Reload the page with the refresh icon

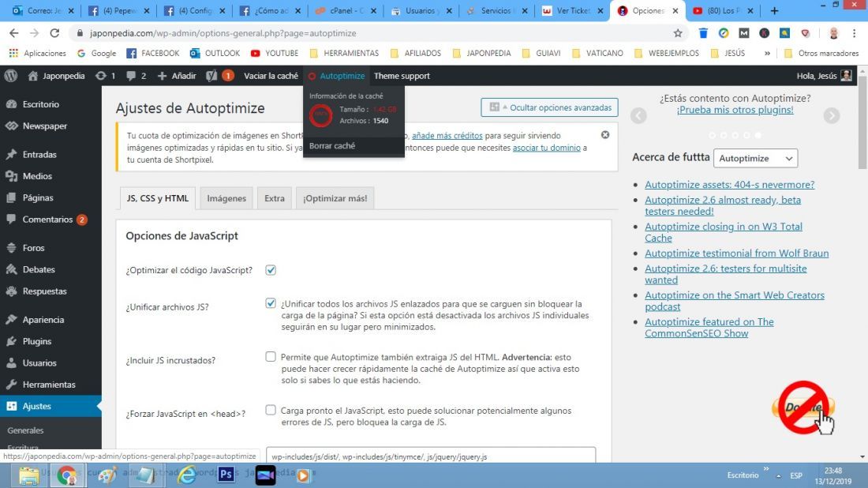coord(54,33)
